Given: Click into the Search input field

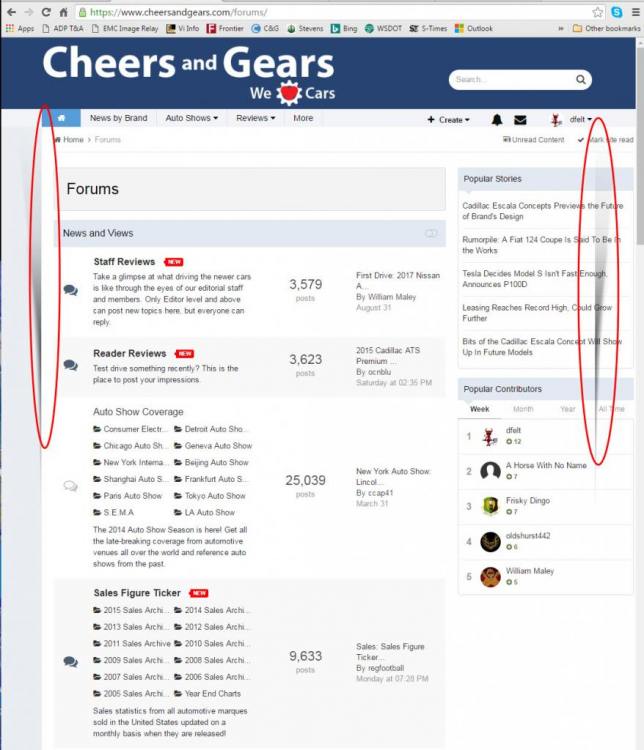Looking at the screenshot, I should click(x=512, y=79).
